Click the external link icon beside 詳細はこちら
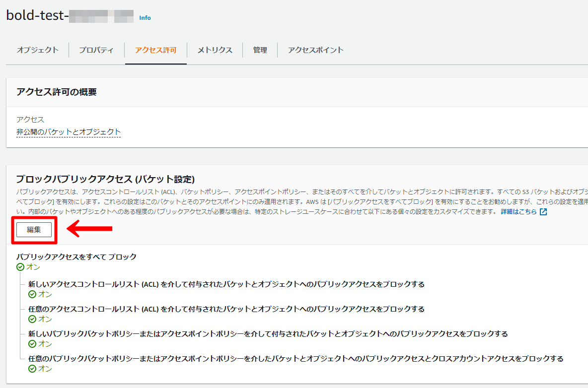Screen dimensions: 588x388 point(543,212)
